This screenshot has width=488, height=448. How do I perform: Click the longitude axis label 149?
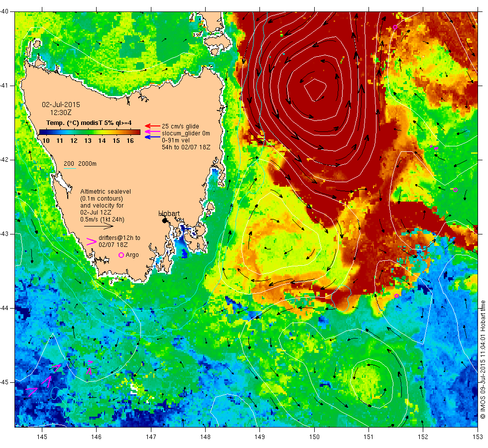tap(260, 437)
